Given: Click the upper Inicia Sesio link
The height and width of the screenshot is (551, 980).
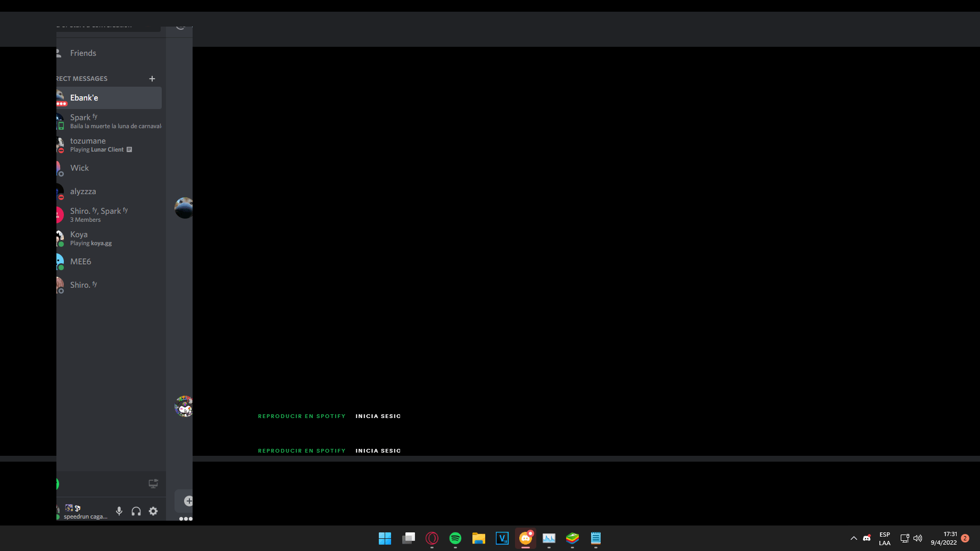Looking at the screenshot, I should tap(378, 416).
